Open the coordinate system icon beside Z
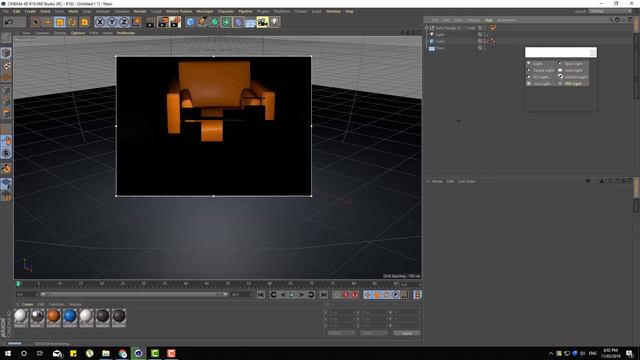The image size is (640, 360). coord(137,22)
